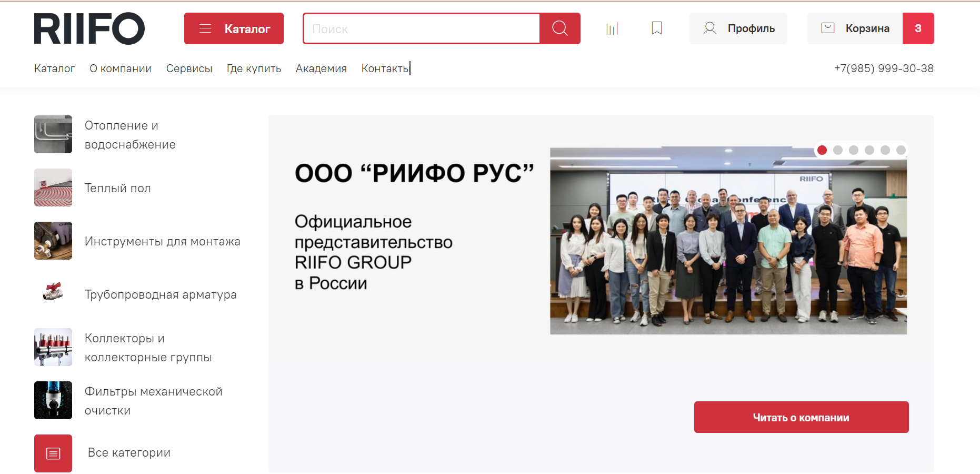
Task: Select sixth slider dot
Action: pos(901,150)
